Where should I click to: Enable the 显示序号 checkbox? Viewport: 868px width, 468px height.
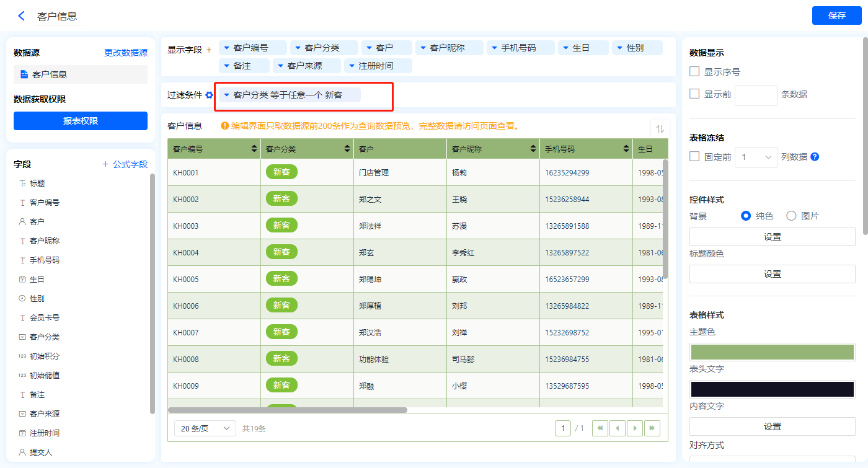[695, 72]
